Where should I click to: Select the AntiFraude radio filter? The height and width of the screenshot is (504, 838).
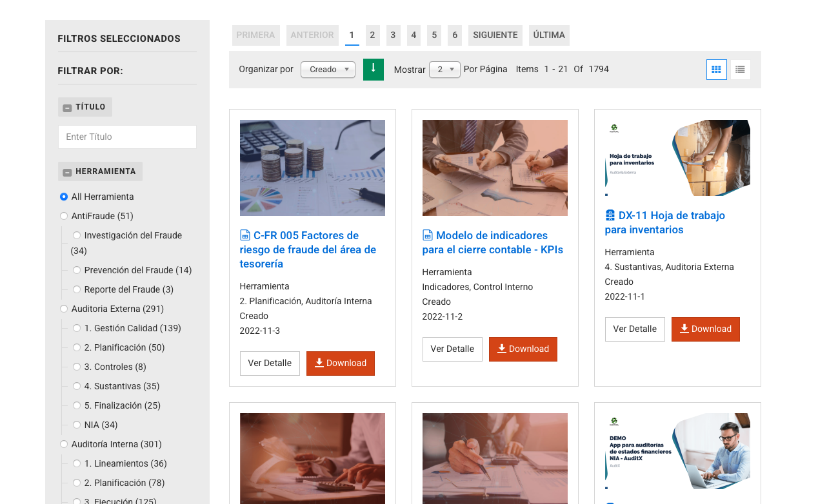point(64,217)
